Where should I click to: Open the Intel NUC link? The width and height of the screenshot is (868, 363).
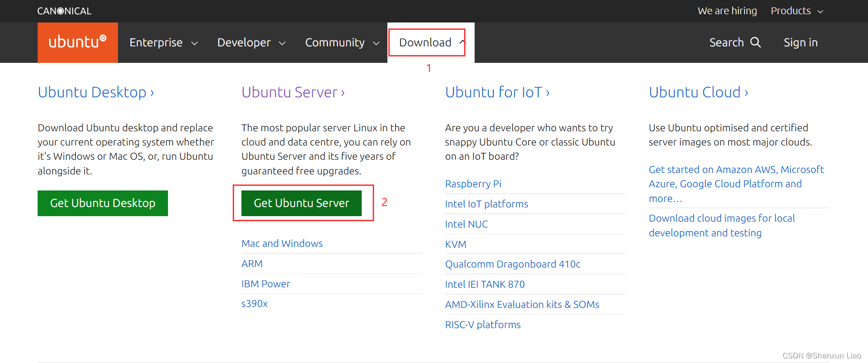coord(466,224)
